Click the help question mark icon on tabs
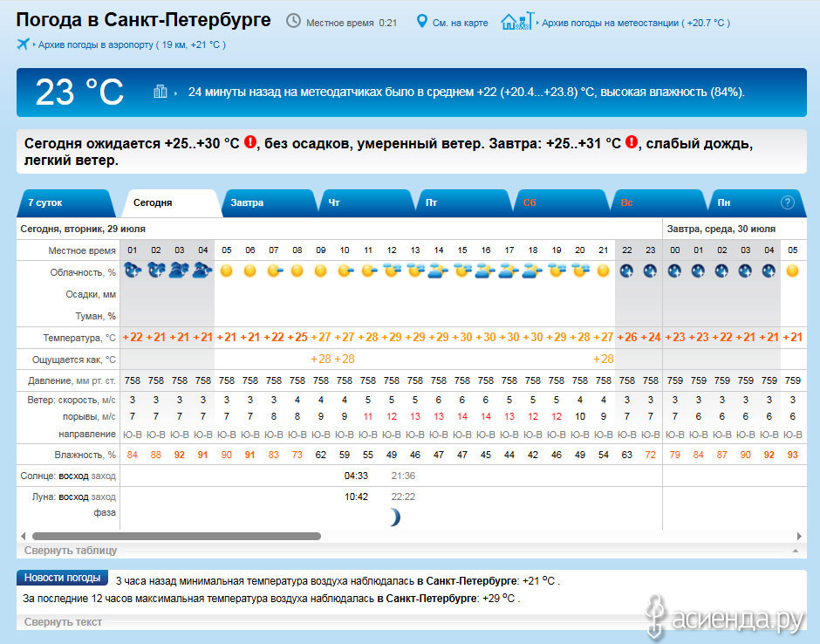The width and height of the screenshot is (820, 644). 788,202
